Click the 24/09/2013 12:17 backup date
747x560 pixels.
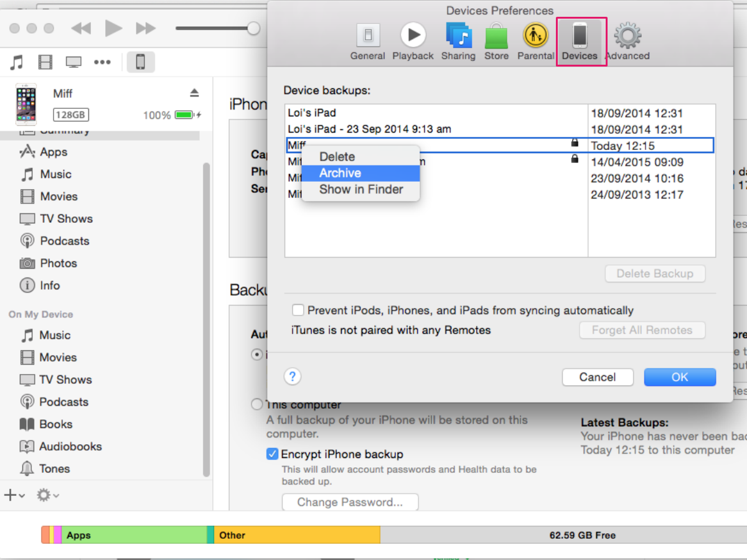637,195
